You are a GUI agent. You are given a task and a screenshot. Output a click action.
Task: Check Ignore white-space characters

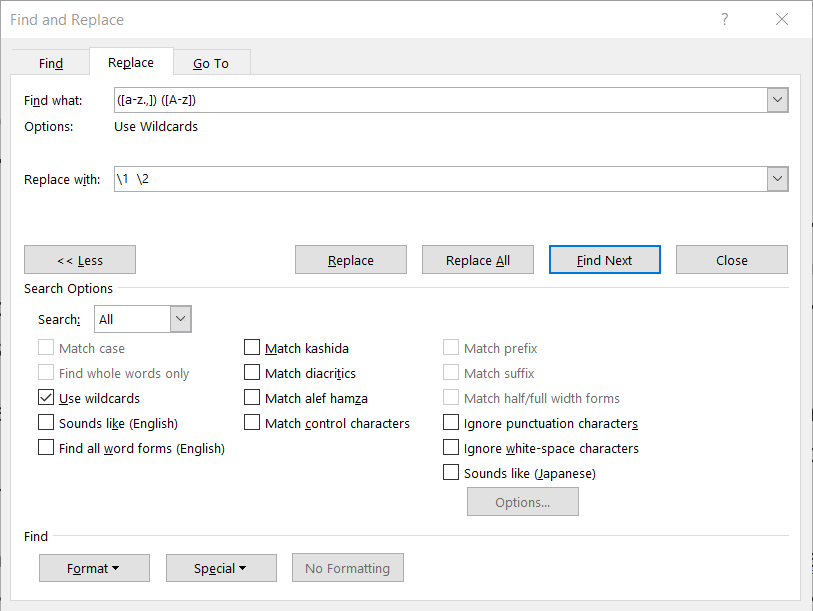(x=451, y=447)
